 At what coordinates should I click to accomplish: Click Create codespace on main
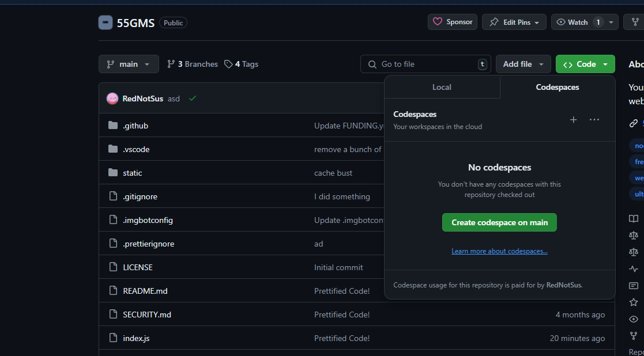pos(499,222)
